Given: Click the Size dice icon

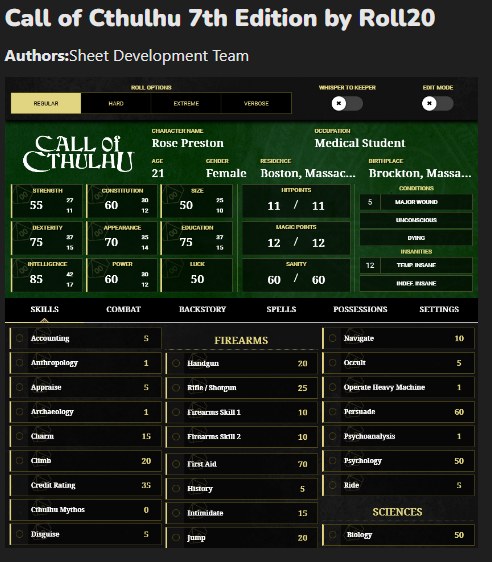Looking at the screenshot, I should pos(172,196).
